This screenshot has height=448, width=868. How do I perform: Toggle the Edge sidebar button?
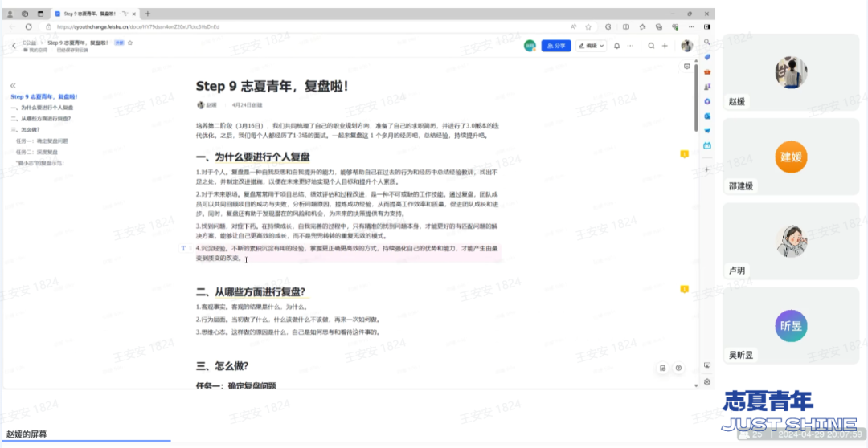click(x=707, y=26)
